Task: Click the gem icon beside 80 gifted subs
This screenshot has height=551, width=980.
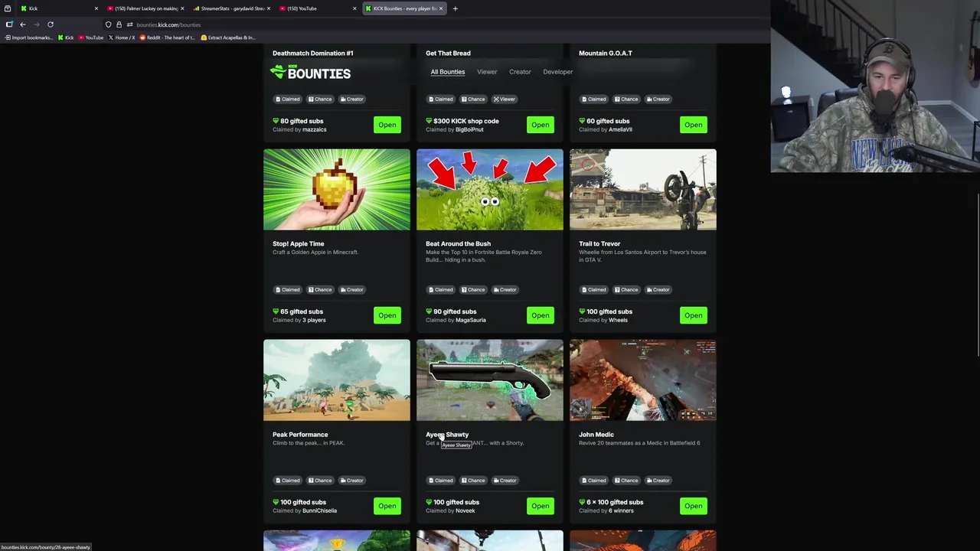Action: point(276,121)
